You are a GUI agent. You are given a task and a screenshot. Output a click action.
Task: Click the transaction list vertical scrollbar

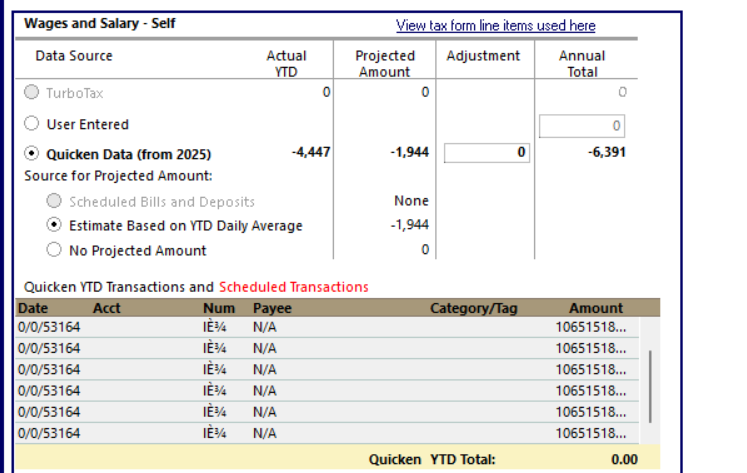point(650,386)
